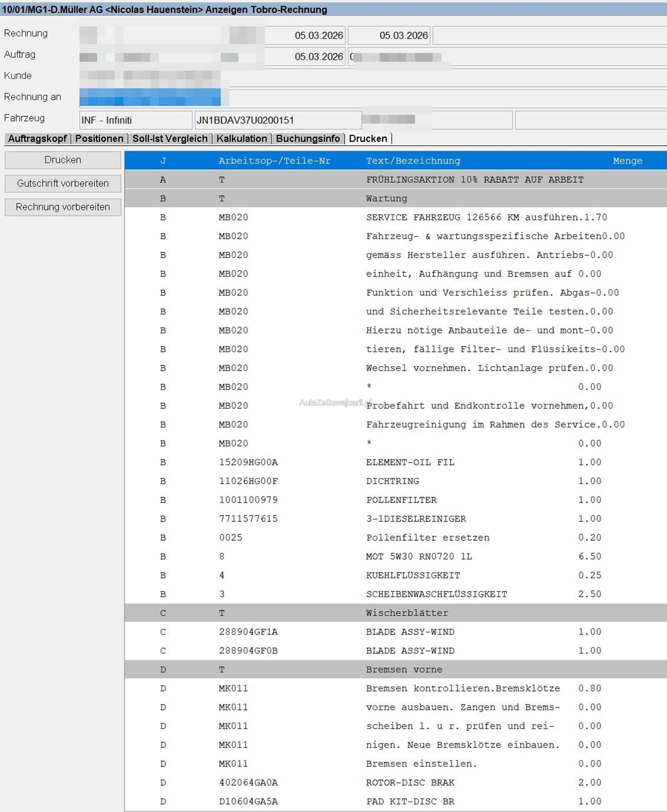Open the Soll-Ist Vergleich tab
The image size is (667, 812).
click(170, 139)
